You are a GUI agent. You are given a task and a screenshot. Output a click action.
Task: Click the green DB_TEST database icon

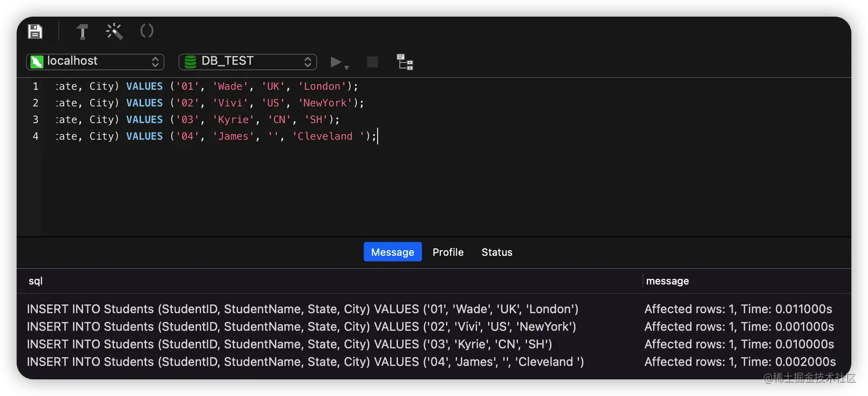190,61
